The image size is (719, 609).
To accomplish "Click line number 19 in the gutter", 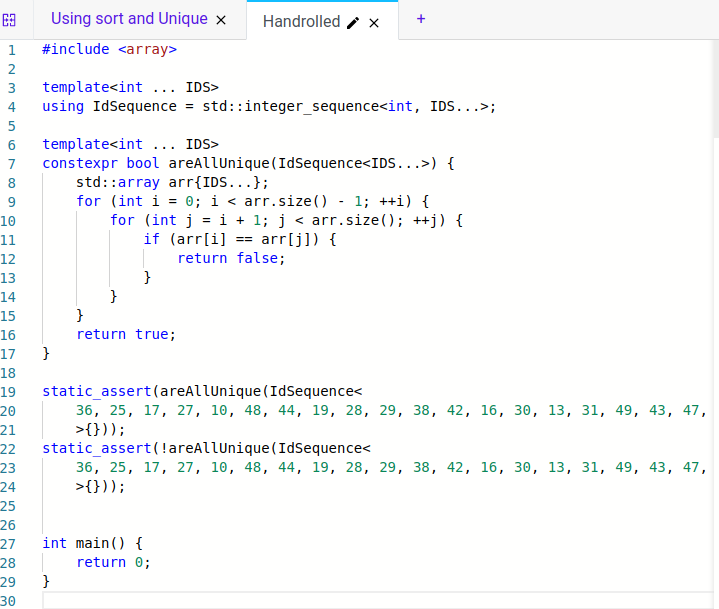I will [8, 392].
